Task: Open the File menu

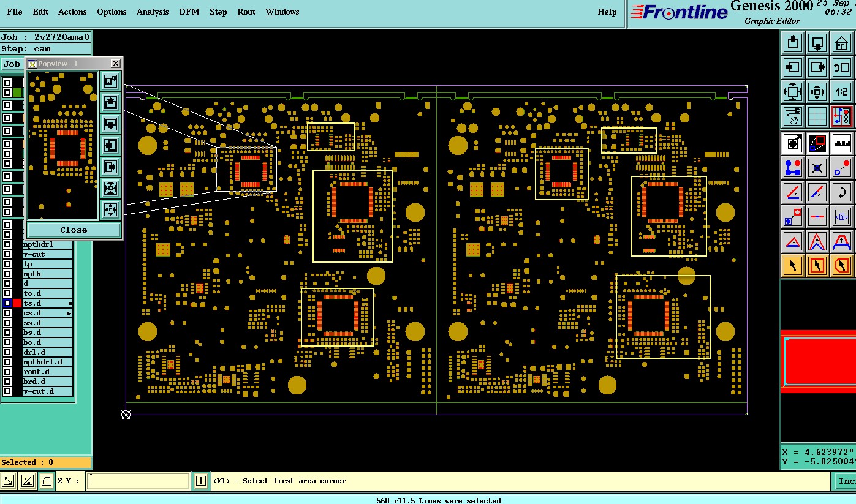Action: click(15, 12)
